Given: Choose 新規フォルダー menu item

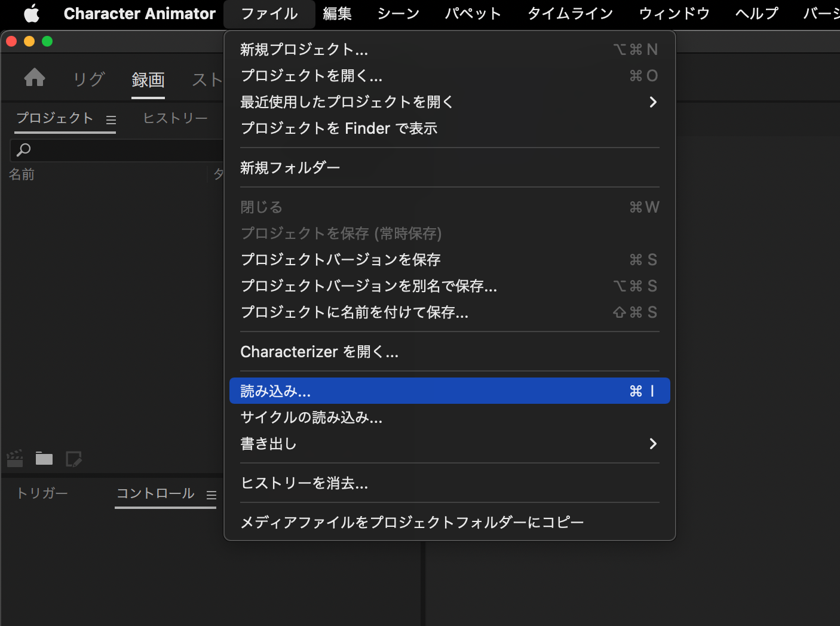Looking at the screenshot, I should [449, 168].
